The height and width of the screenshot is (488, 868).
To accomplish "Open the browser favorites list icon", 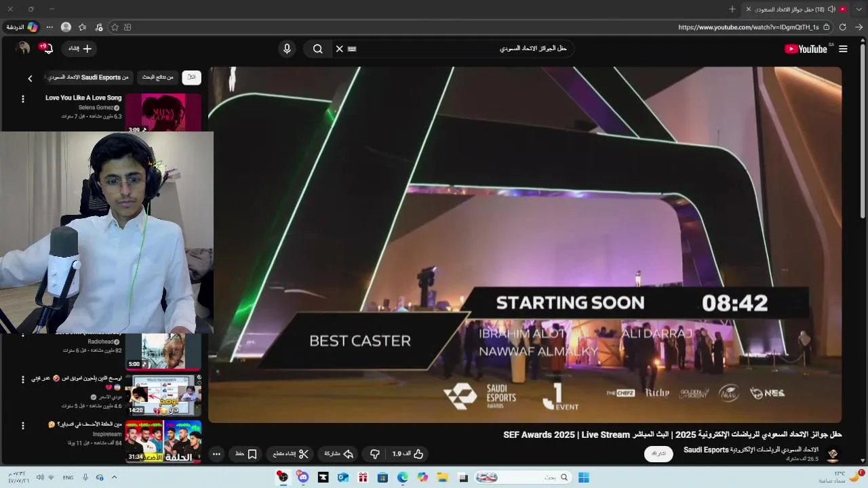I will pos(82,27).
